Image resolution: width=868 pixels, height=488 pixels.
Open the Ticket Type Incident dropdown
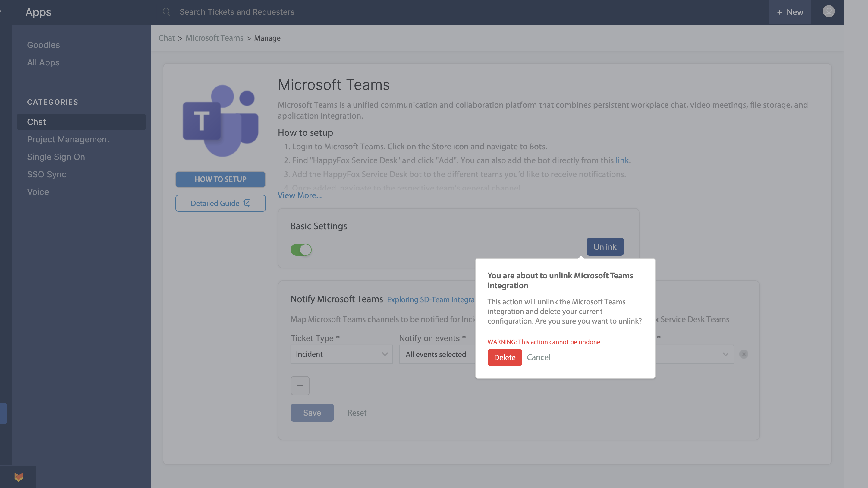click(x=341, y=354)
